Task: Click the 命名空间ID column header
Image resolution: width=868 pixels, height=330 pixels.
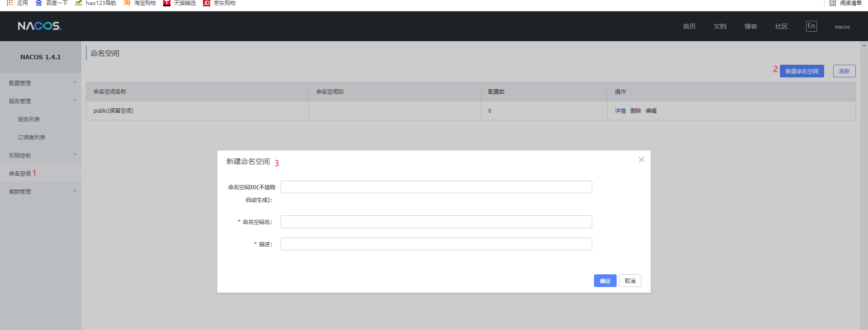Action: [395, 91]
